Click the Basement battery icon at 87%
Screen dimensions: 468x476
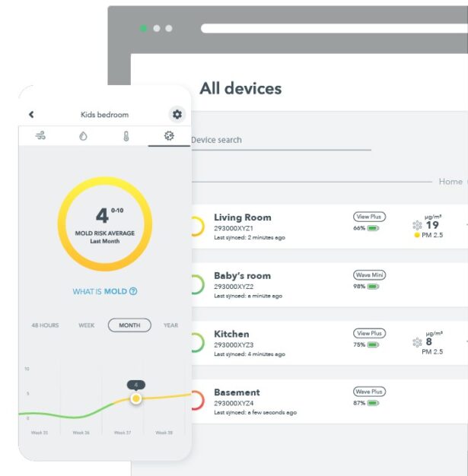click(x=373, y=403)
